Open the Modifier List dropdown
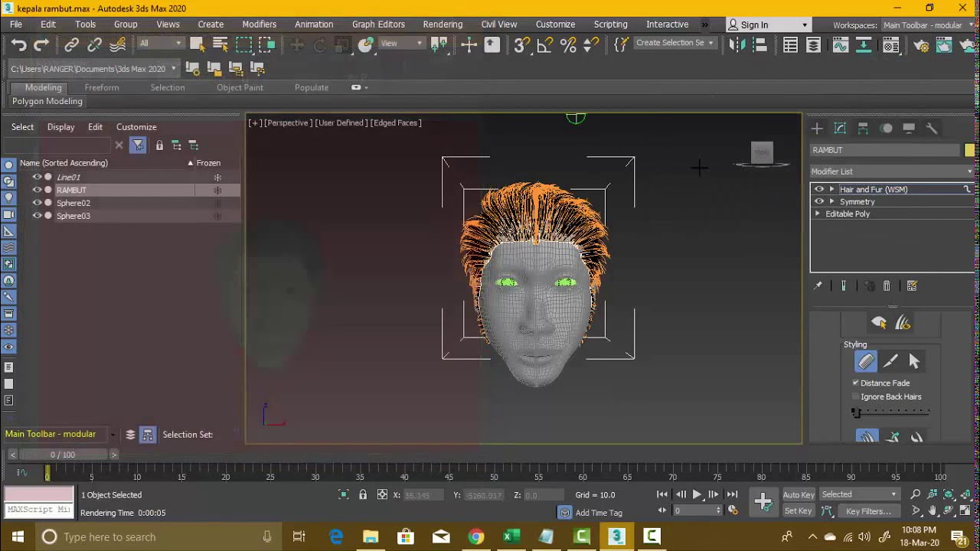Screen dimensions: 980x551 [892, 171]
